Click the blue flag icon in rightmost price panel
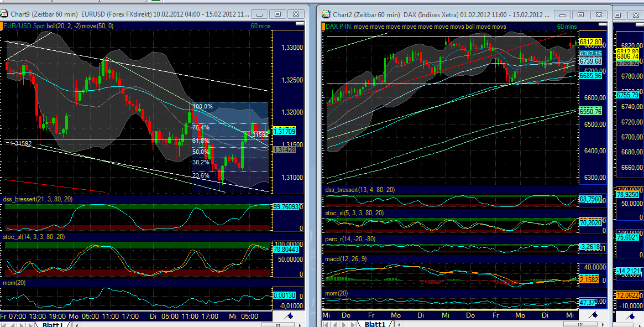 (631, 317)
